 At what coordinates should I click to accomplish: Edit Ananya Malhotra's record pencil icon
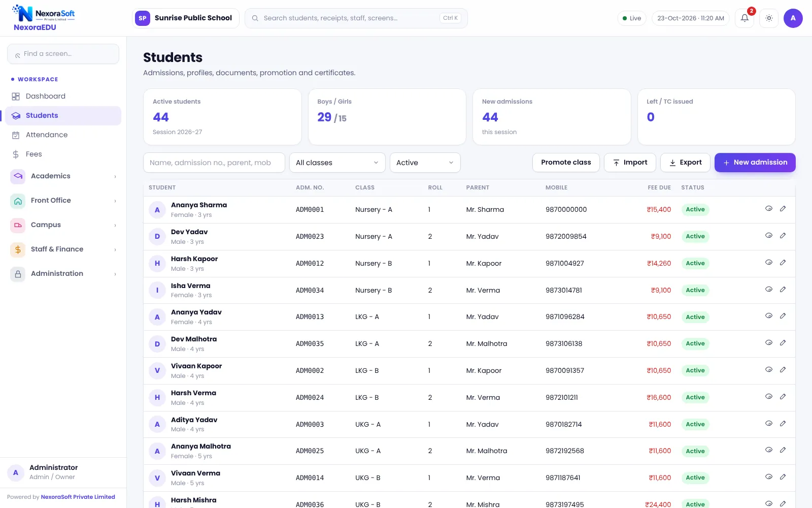tap(783, 450)
